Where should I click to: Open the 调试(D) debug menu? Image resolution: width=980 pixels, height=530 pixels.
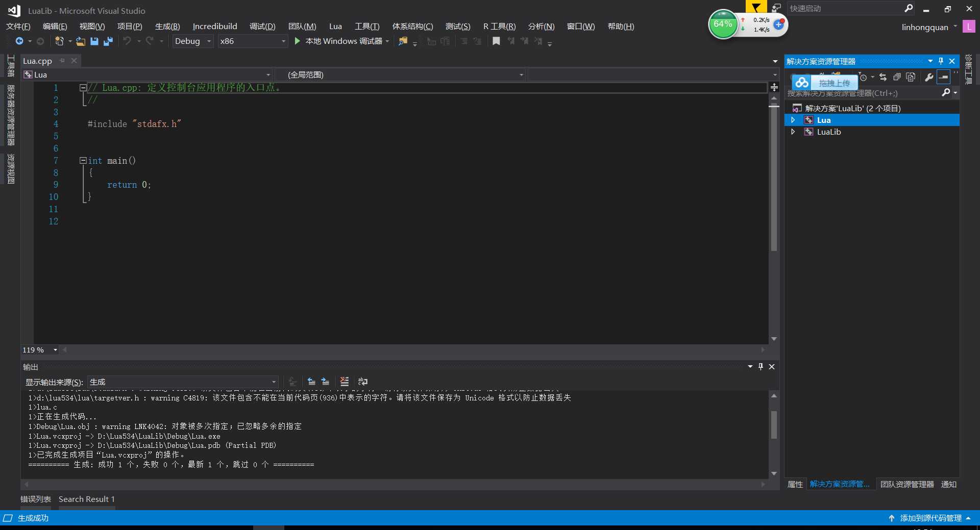[x=262, y=27]
